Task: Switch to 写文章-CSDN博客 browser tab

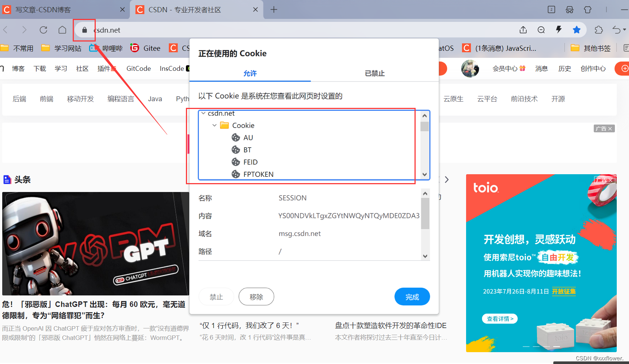Action: [x=65, y=10]
